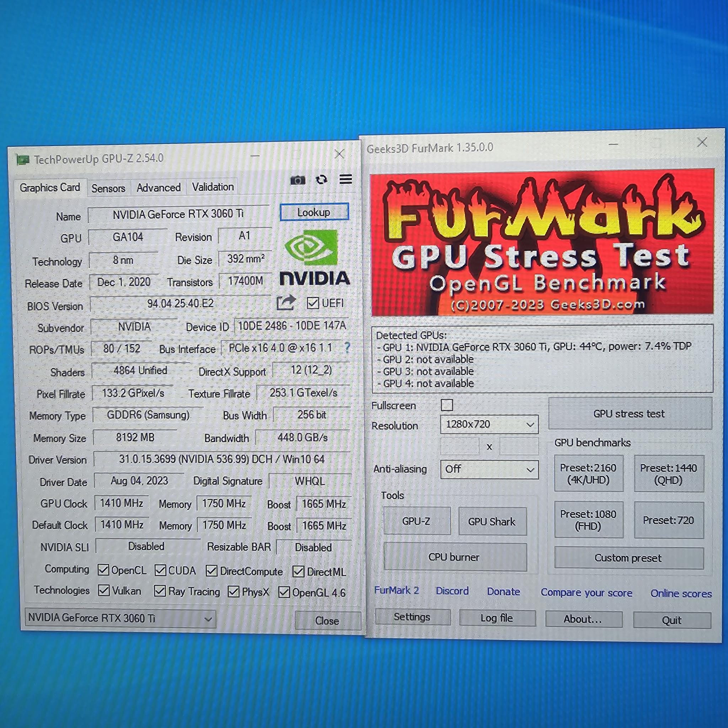Toggle the Vulkan checkbox
728x728 pixels.
click(104, 590)
